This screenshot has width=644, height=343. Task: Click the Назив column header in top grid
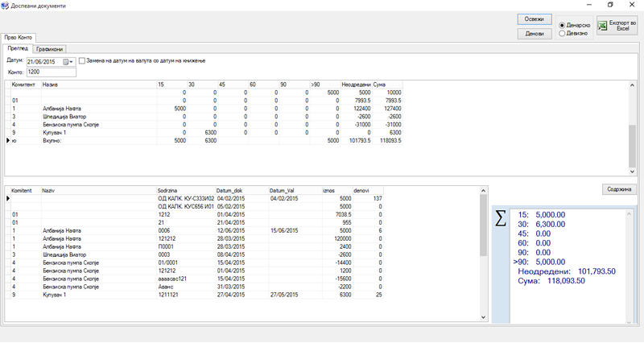tap(98, 85)
